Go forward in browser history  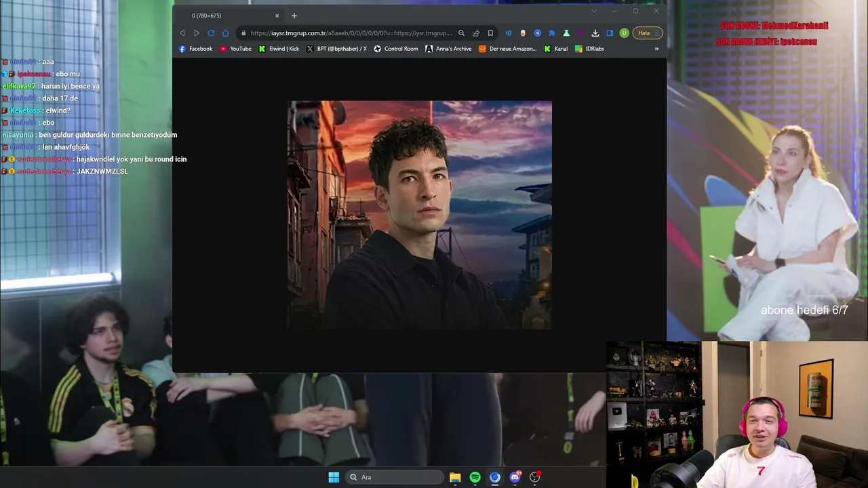pyautogui.click(x=197, y=33)
